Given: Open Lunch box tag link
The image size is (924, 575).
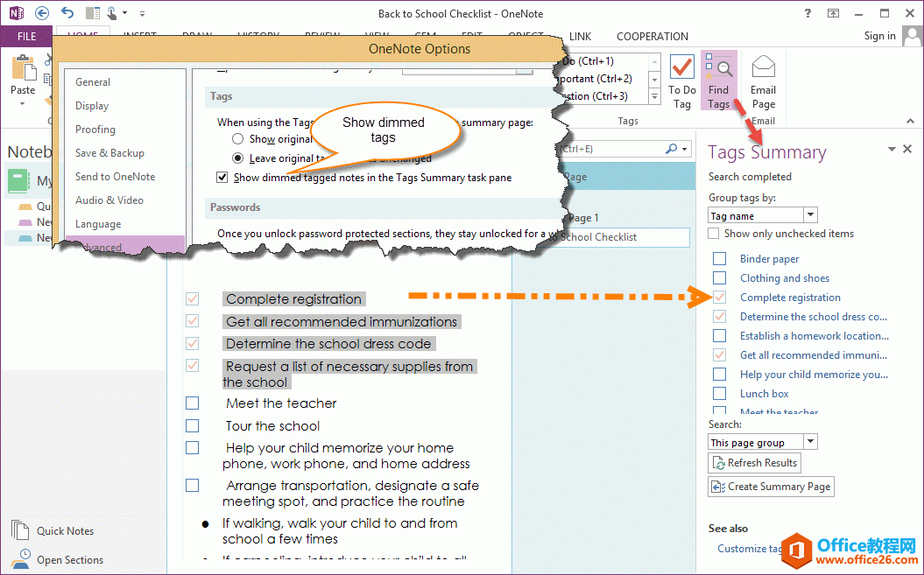Looking at the screenshot, I should click(x=765, y=394).
